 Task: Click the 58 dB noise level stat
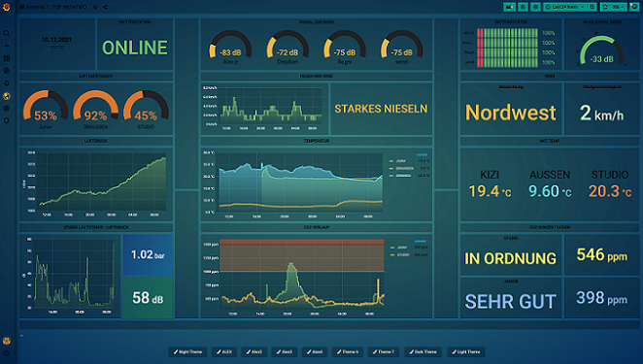pos(148,298)
